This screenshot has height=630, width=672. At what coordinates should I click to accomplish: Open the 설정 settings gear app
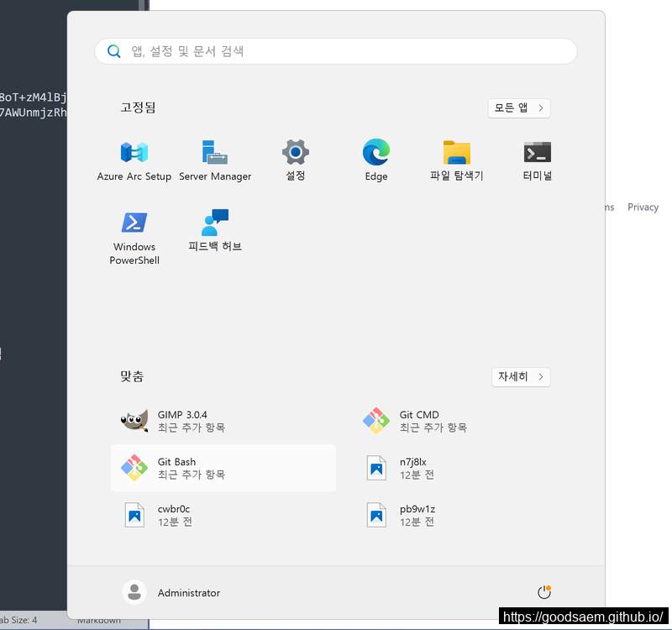tap(296, 160)
